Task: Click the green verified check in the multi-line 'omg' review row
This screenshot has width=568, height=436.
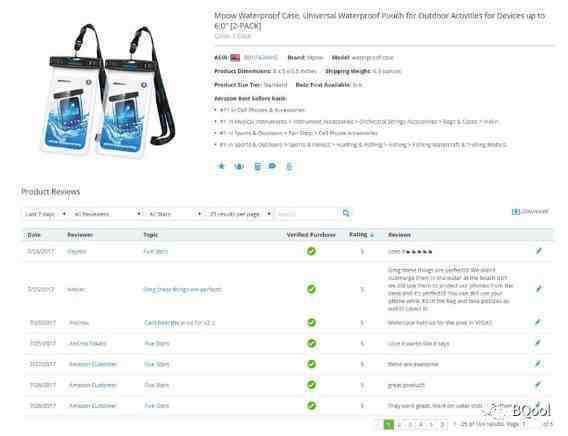Action: [x=312, y=289]
